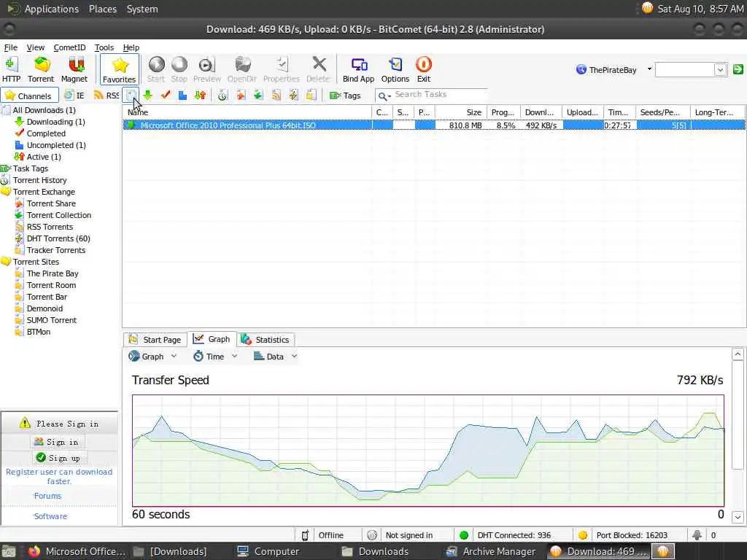Toggle the RSS pane button

106,96
